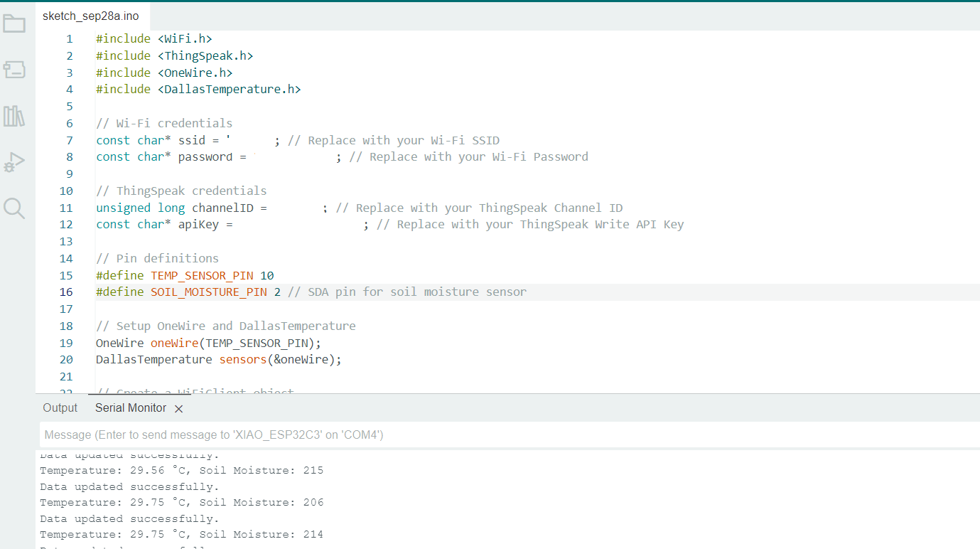Place cursor on '#include <DallasTemperature.h>' line
The height and width of the screenshot is (549, 980).
click(x=198, y=90)
